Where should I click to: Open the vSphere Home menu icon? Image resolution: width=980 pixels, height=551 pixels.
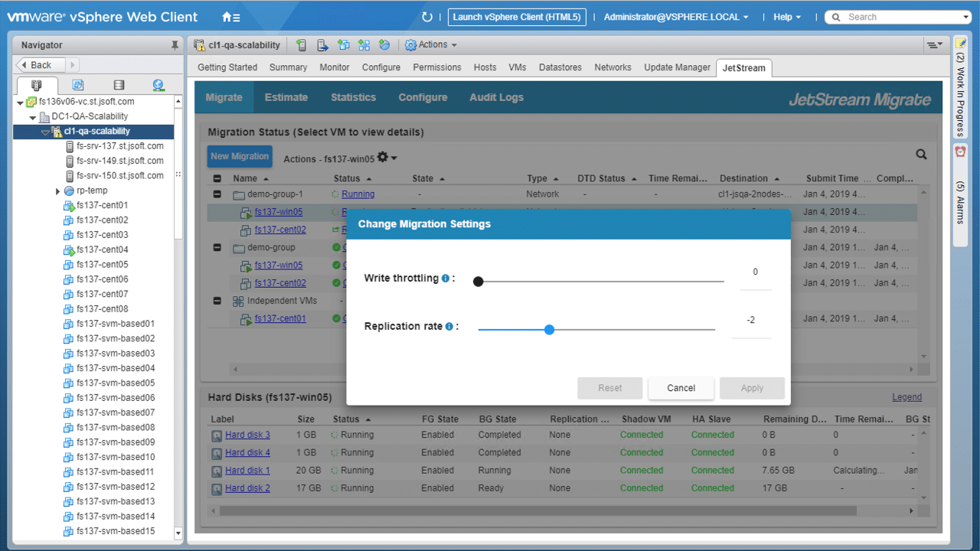coord(230,17)
